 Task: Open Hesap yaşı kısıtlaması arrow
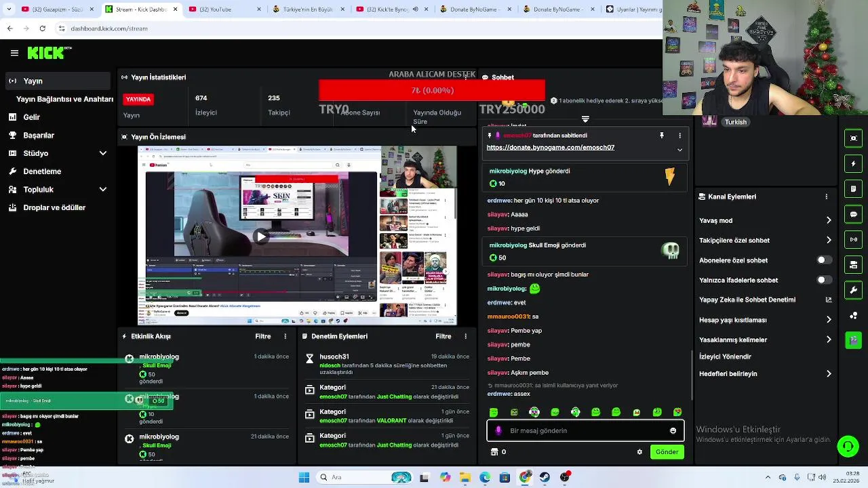pos(829,320)
